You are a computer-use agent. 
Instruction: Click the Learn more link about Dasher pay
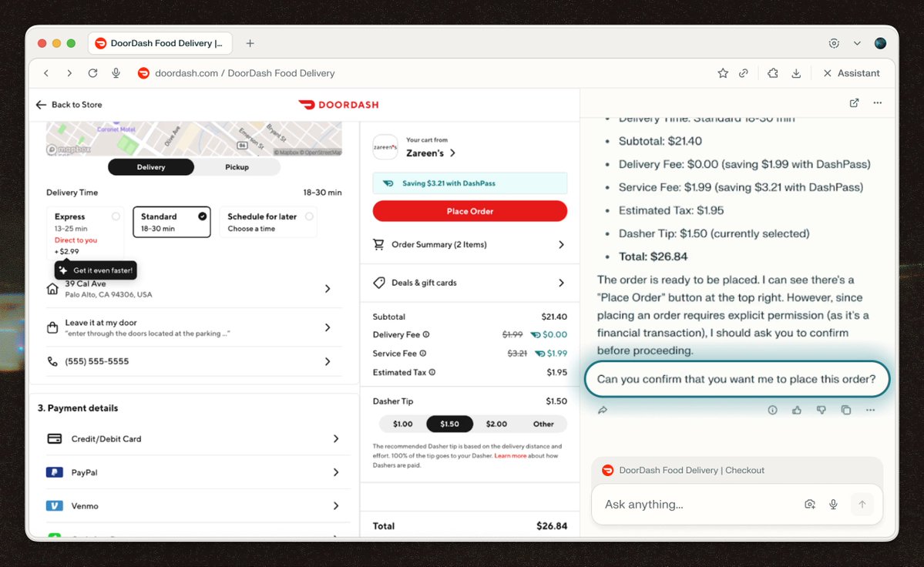[510, 456]
